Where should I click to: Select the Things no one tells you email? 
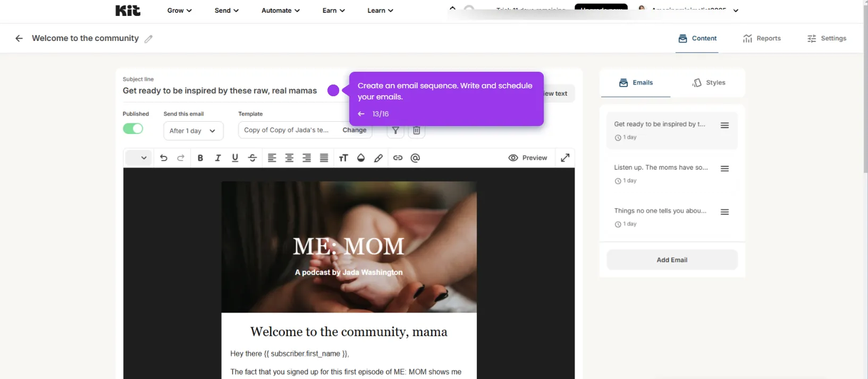pos(672,217)
